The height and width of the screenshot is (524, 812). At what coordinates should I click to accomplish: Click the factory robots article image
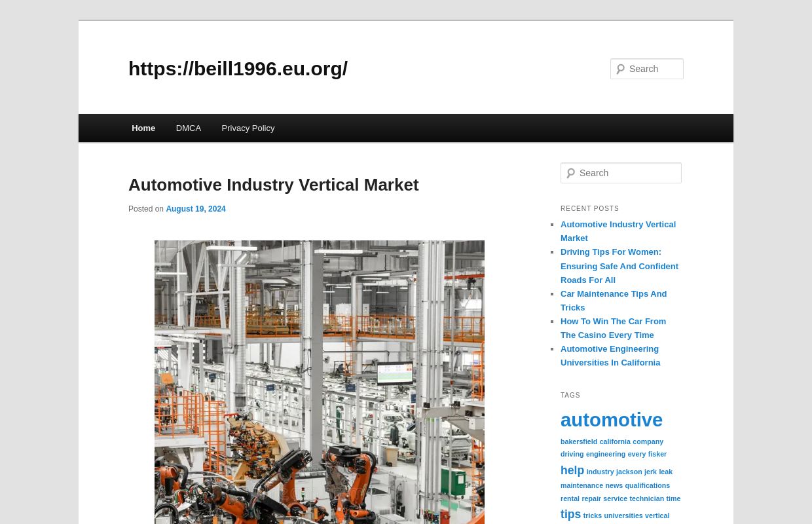pyautogui.click(x=319, y=383)
